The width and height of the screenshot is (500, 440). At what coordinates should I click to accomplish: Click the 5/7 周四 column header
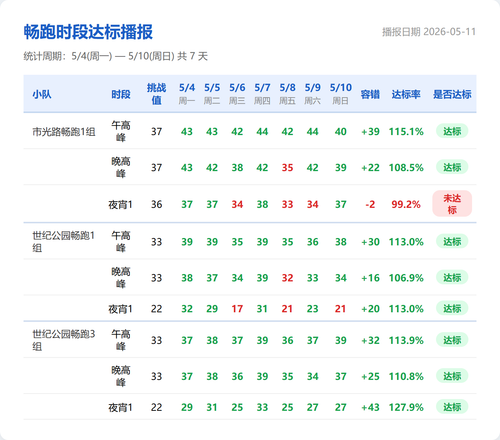tap(262, 94)
